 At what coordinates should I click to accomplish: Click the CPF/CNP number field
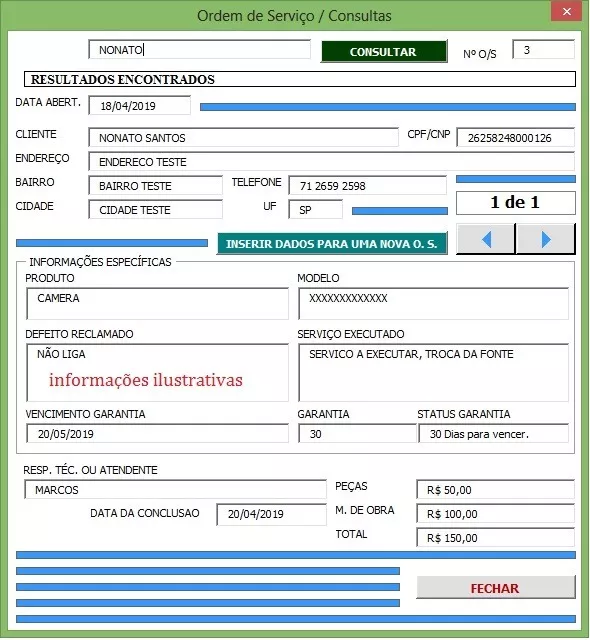(x=515, y=138)
